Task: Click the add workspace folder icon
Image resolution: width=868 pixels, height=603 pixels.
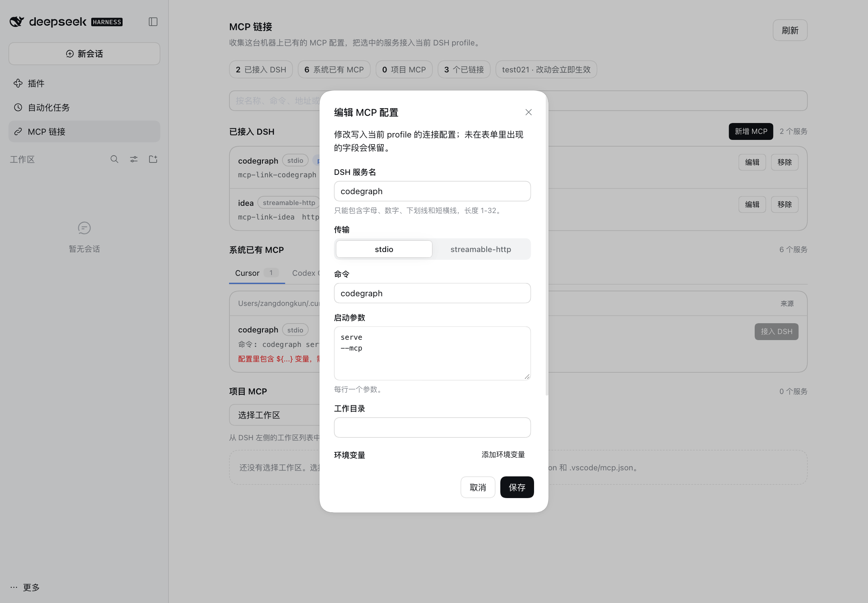Action: [x=153, y=159]
